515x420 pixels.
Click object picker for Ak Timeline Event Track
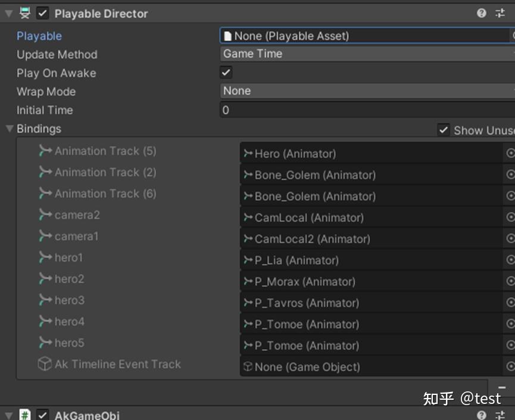click(511, 366)
